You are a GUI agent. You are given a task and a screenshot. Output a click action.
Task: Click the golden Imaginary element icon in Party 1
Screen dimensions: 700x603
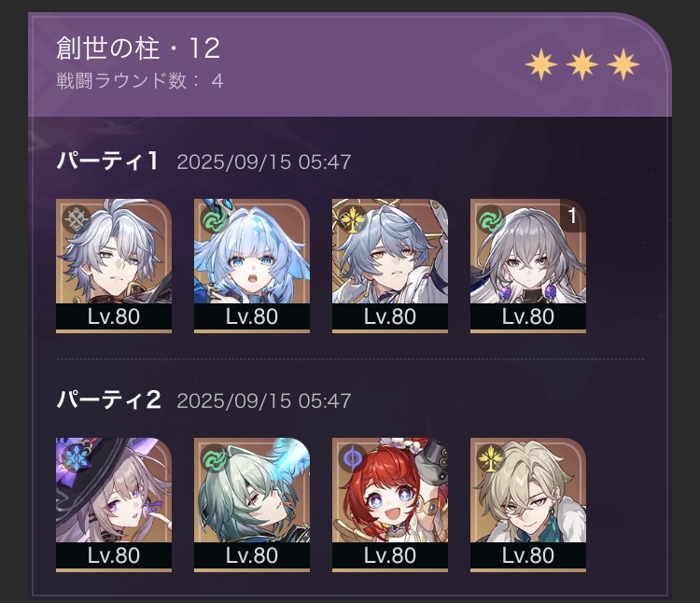click(353, 219)
